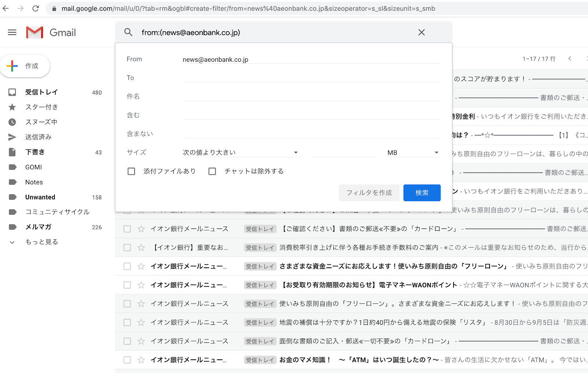Click the draft file icon beside 下書き
Screen dimensions: 588x373
click(x=12, y=152)
